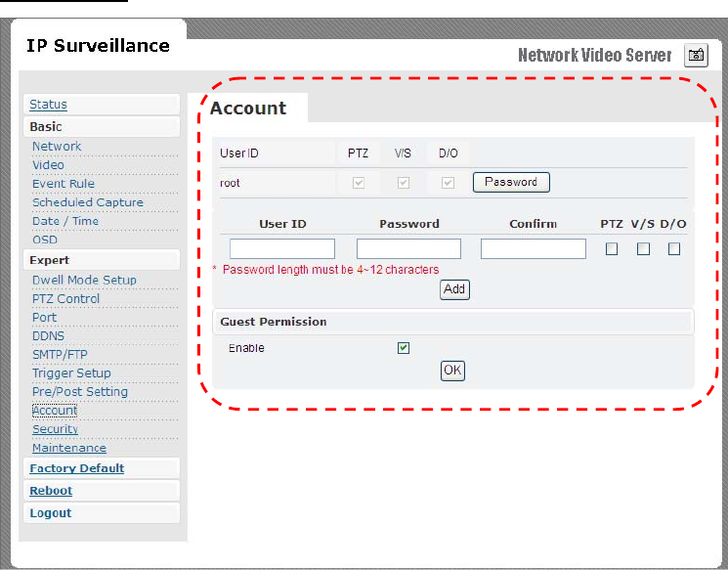The image size is (728, 570).
Task: Click the Factory Default link
Action: [76, 468]
